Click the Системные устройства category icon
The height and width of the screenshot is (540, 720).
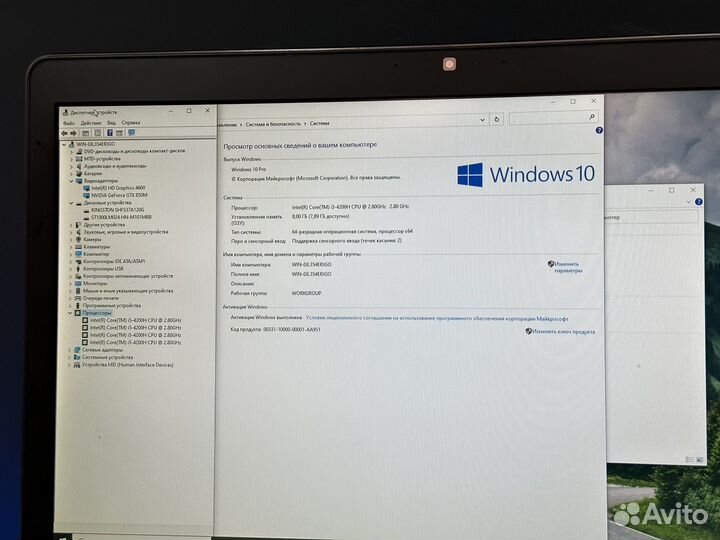[77, 357]
